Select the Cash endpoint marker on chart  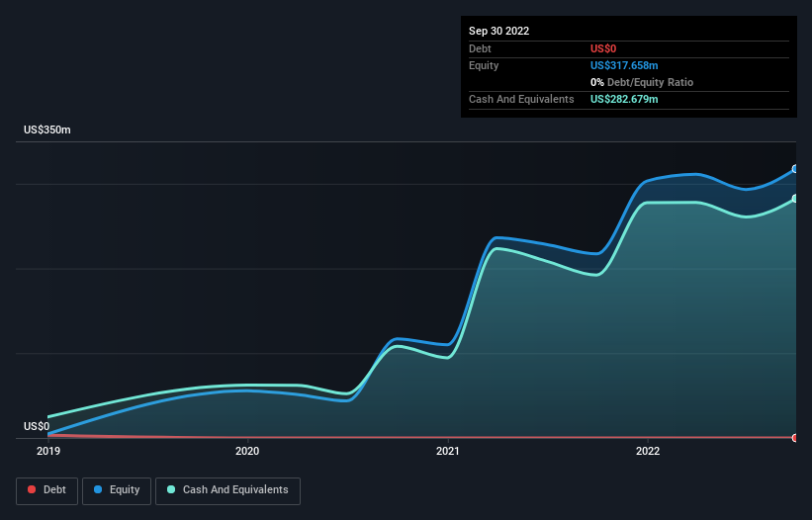click(x=795, y=199)
